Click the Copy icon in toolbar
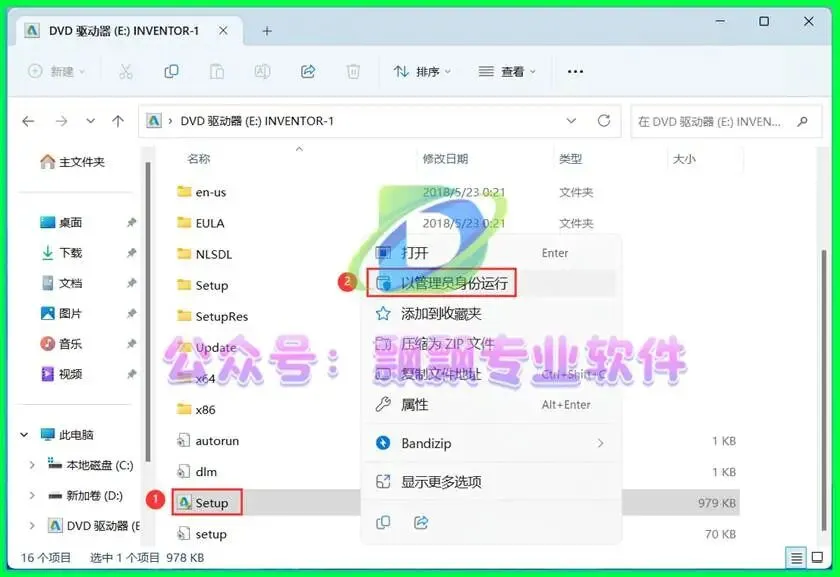 click(171, 71)
